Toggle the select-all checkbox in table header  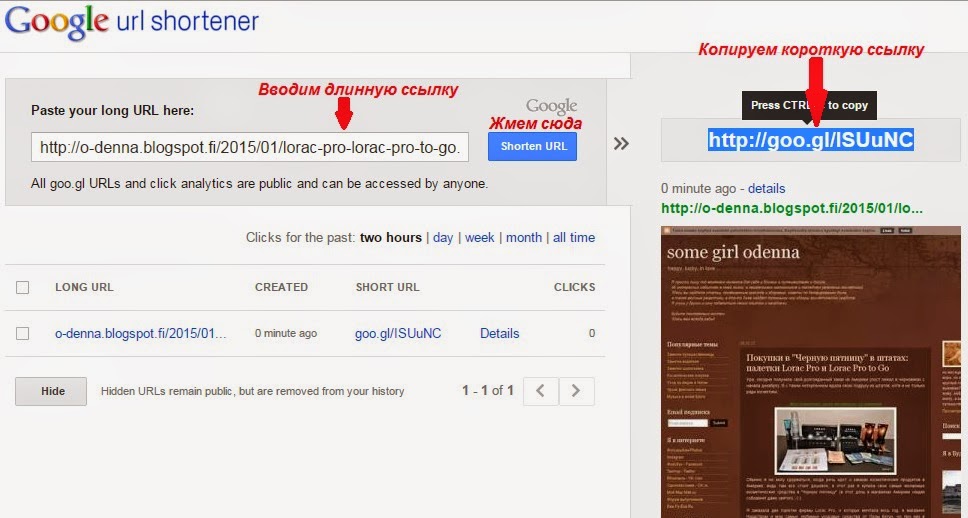(22, 287)
